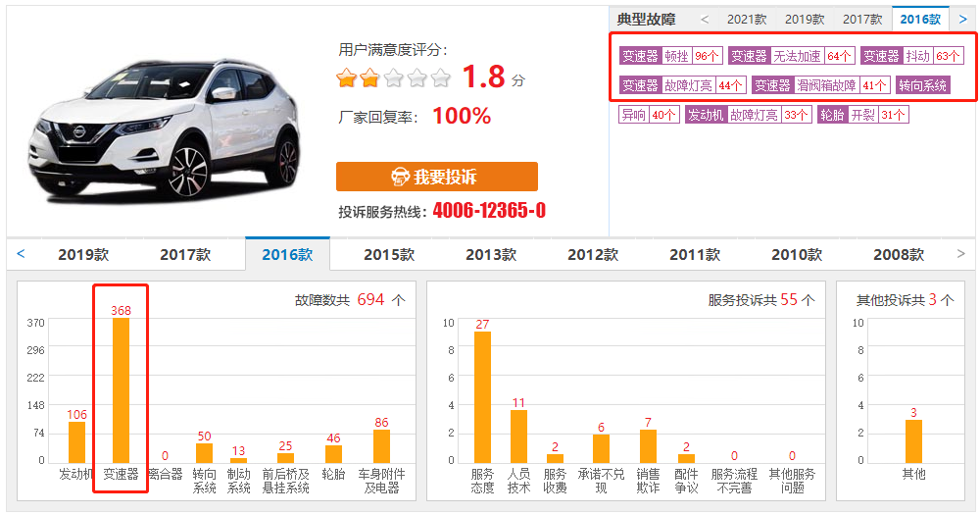Image resolution: width=980 pixels, height=514 pixels.
Task: Click right arrow after top 2016款 tab
Action: (962, 19)
